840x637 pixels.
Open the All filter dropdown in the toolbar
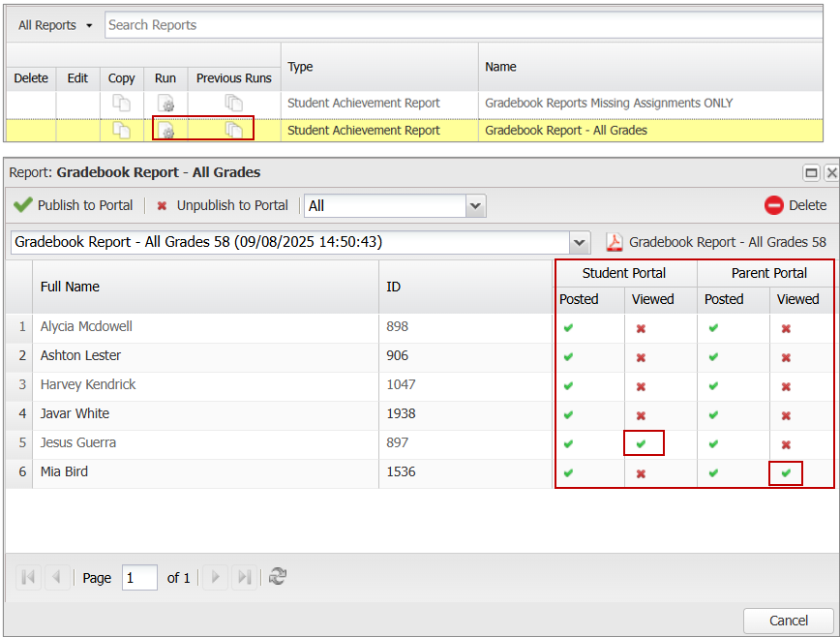click(475, 205)
